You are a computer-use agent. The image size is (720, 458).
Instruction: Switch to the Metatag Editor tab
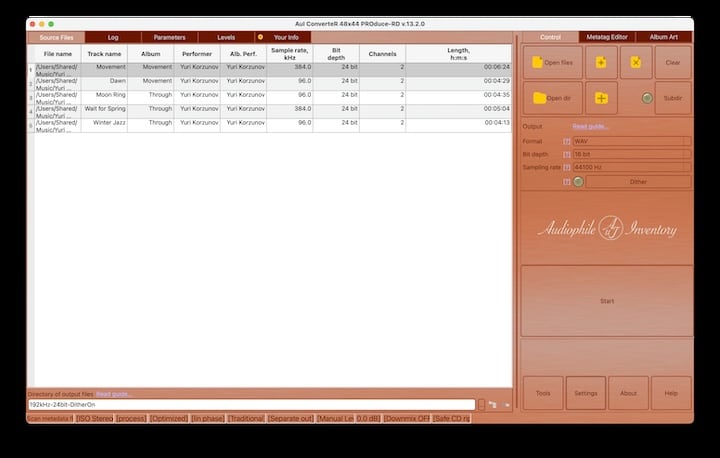pyautogui.click(x=607, y=37)
